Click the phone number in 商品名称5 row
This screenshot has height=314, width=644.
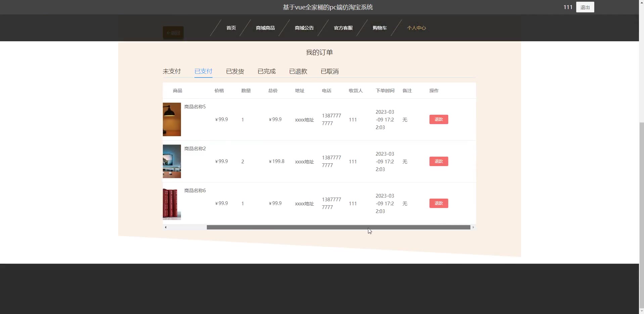(331, 119)
